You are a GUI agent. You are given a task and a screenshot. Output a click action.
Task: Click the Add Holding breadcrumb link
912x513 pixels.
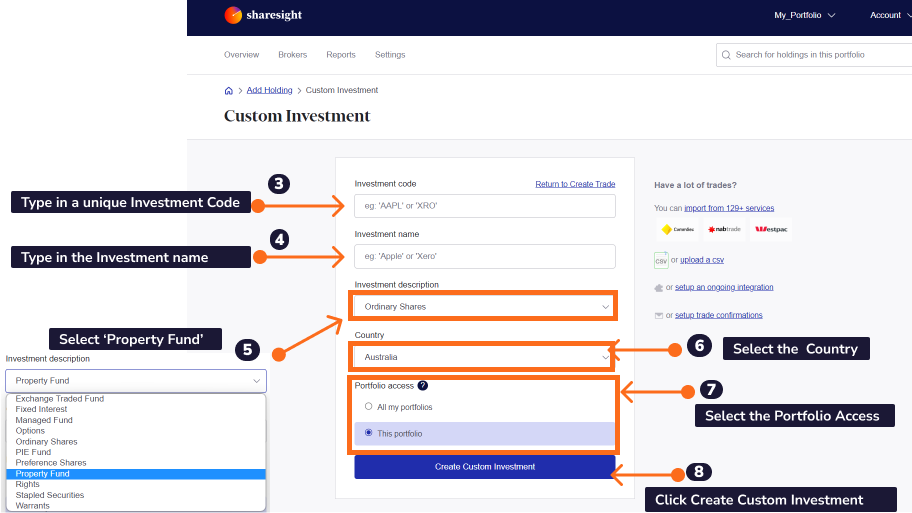click(x=269, y=90)
